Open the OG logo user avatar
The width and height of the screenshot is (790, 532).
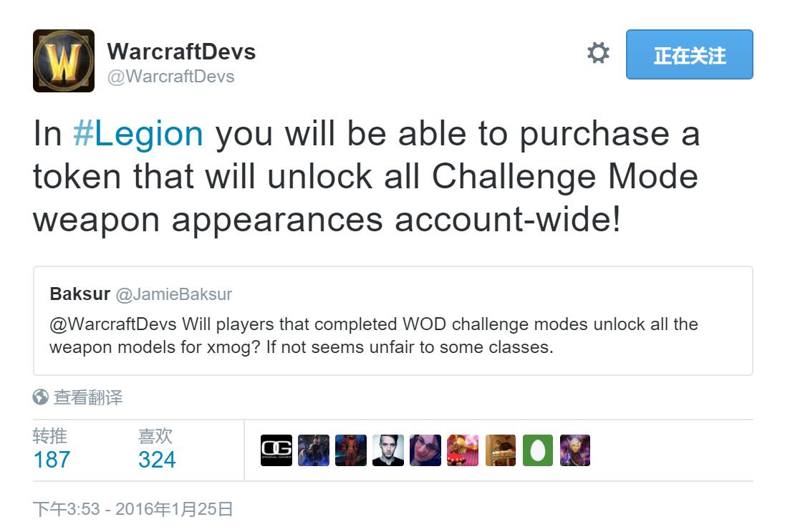(x=276, y=450)
